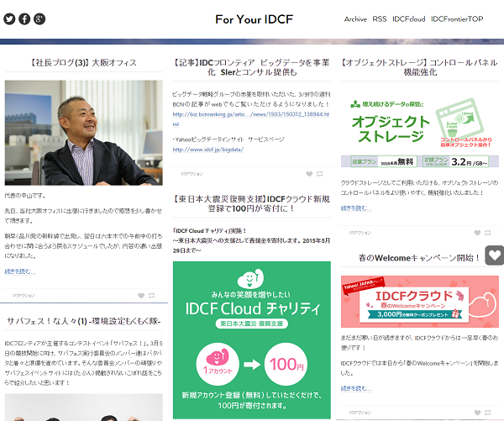Click the president's office photo
The image size is (504, 421).
tap(83, 133)
